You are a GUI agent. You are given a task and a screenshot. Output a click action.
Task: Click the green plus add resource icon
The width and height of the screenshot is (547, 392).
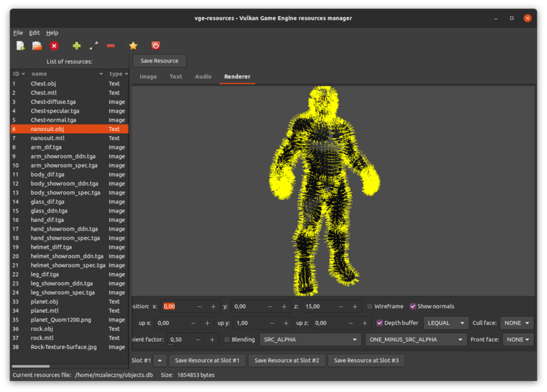tap(77, 46)
